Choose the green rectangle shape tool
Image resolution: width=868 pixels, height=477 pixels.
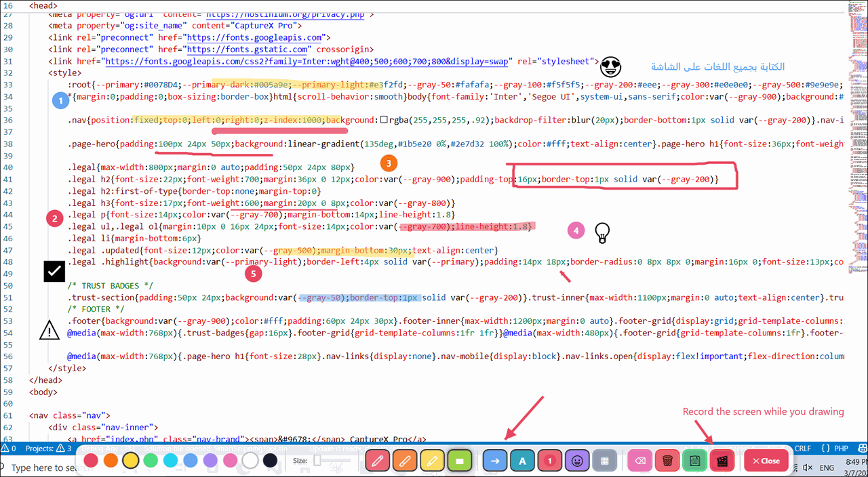459,461
